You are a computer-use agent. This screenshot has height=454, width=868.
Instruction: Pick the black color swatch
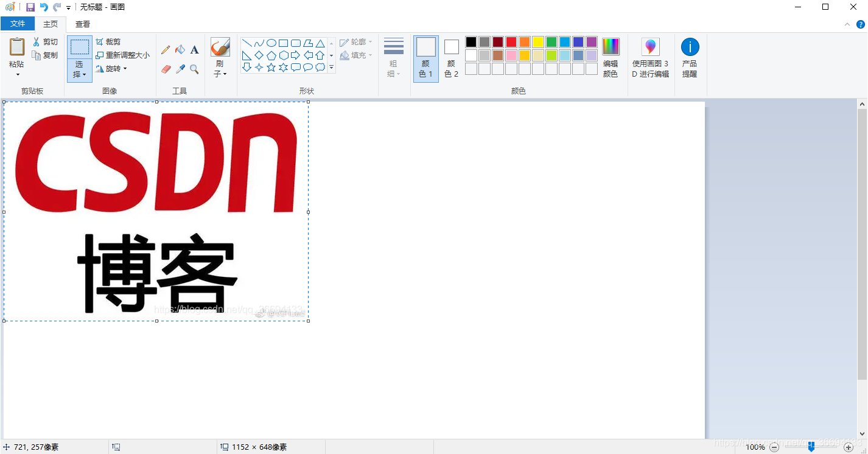(471, 42)
